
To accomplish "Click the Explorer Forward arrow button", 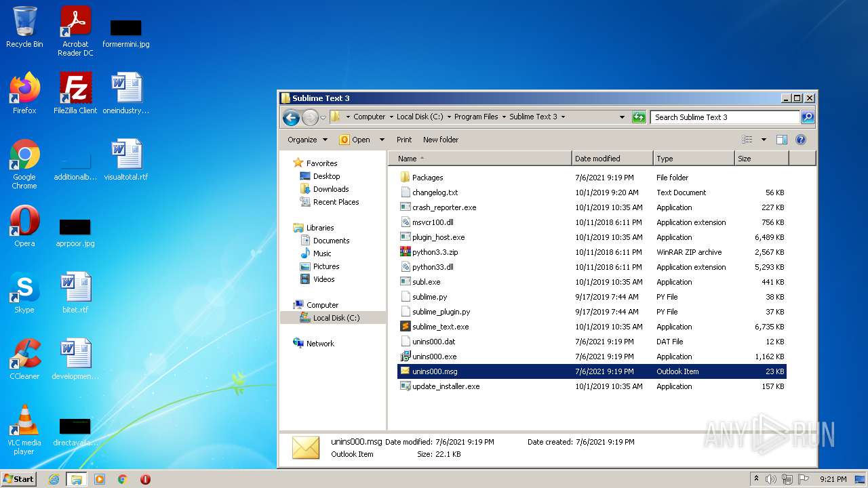I will coord(310,117).
